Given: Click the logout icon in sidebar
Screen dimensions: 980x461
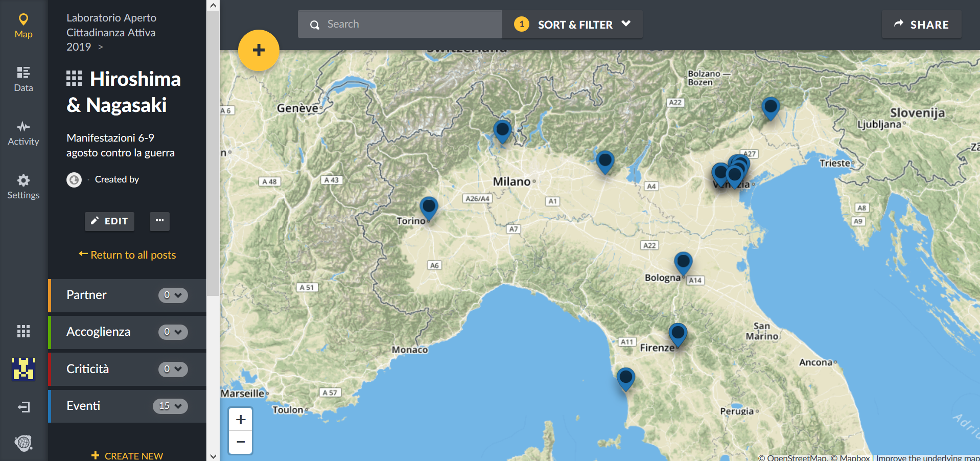Looking at the screenshot, I should (24, 407).
